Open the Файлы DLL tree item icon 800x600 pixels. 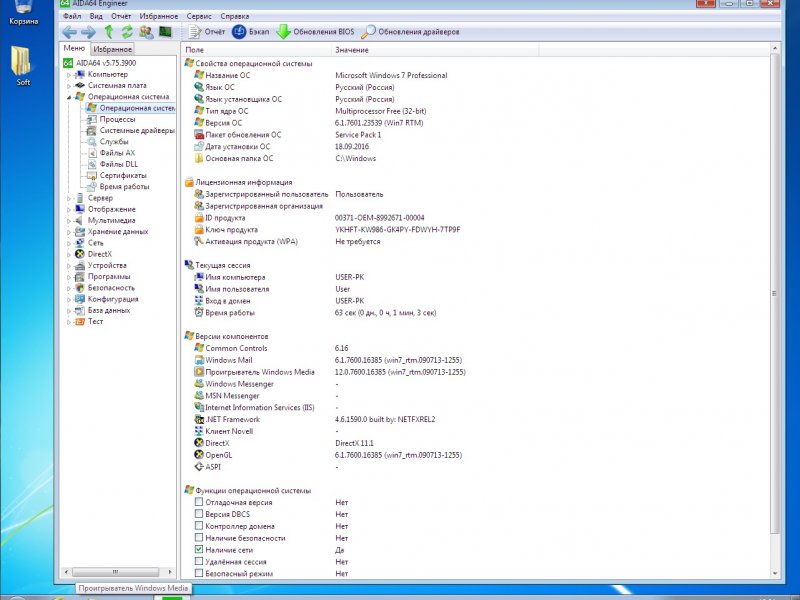coord(91,164)
